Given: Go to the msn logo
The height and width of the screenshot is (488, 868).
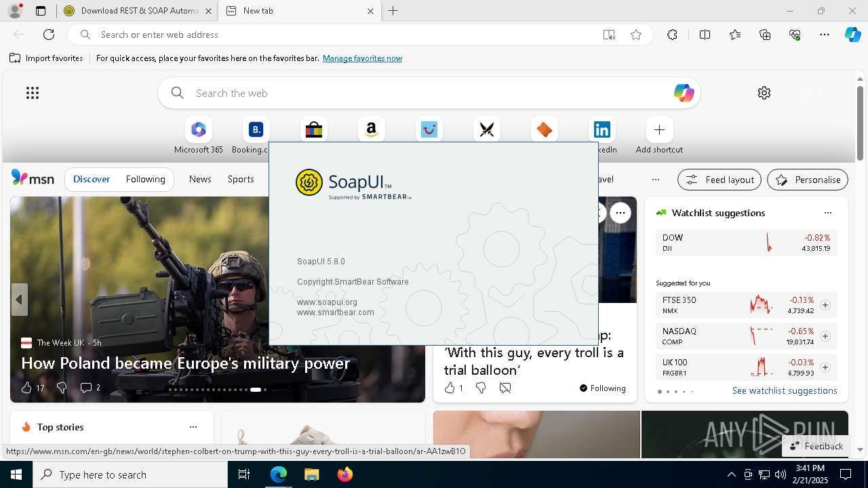Looking at the screenshot, I should tap(33, 178).
